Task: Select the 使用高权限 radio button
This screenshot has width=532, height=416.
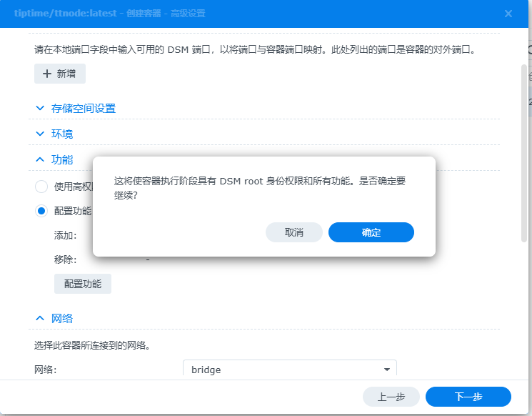Action: click(41, 187)
